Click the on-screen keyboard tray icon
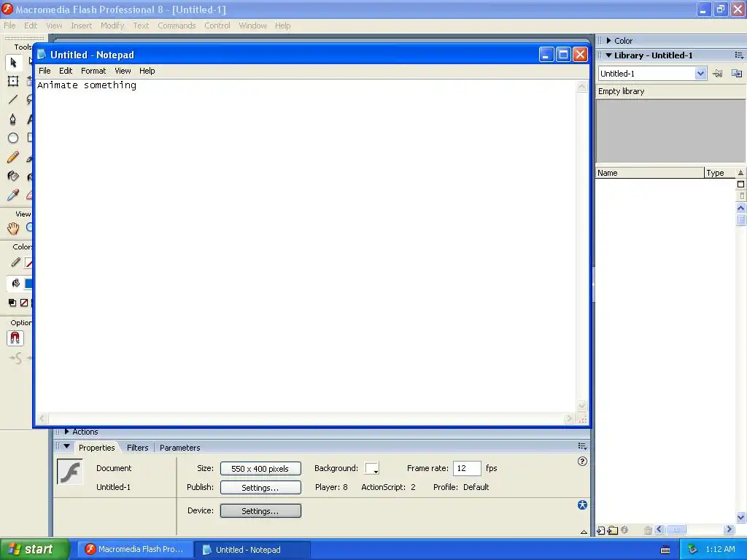This screenshot has height=560, width=747. (x=665, y=550)
